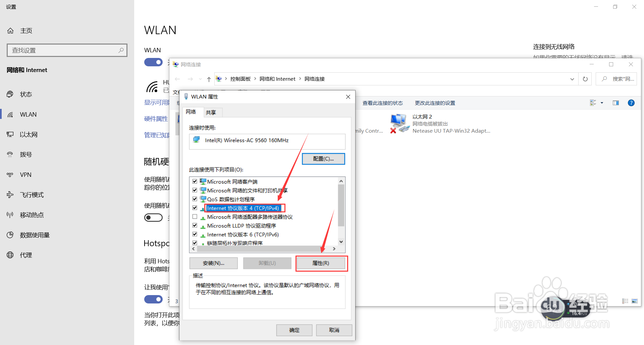Open the 硬件属性 link
The height and width of the screenshot is (345, 644).
(x=156, y=119)
